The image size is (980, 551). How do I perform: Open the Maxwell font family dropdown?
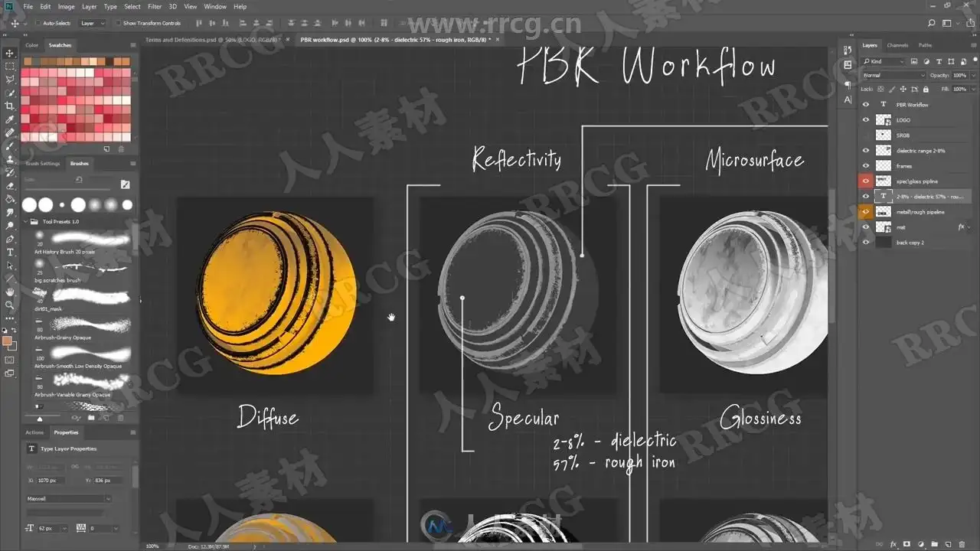[x=69, y=499]
